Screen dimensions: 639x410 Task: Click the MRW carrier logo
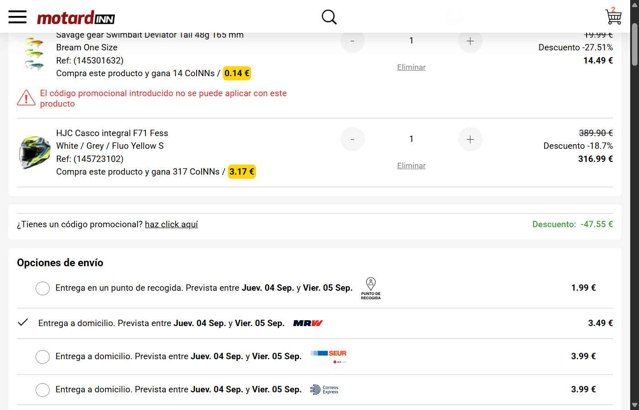pyautogui.click(x=308, y=323)
